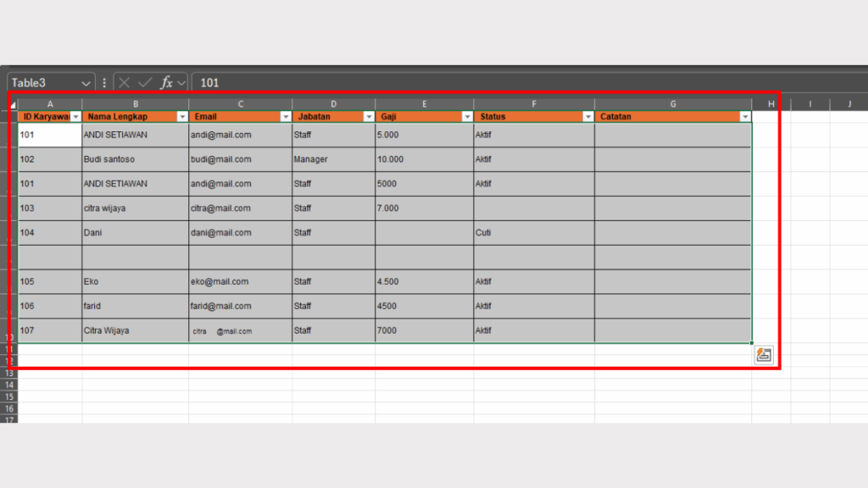Image resolution: width=868 pixels, height=488 pixels.
Task: Open the Quick Analysis icon below the table
Action: pyautogui.click(x=765, y=355)
